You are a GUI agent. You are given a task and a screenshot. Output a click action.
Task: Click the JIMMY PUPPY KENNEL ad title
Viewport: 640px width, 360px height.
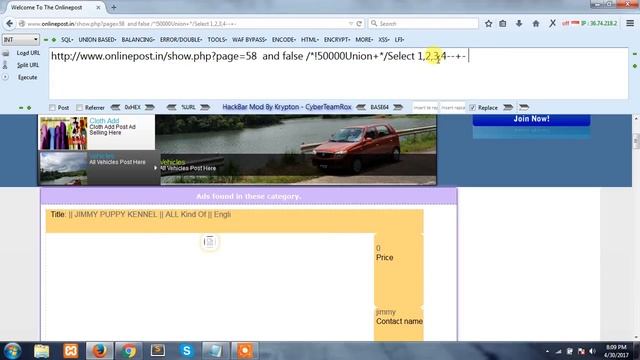tap(150, 214)
